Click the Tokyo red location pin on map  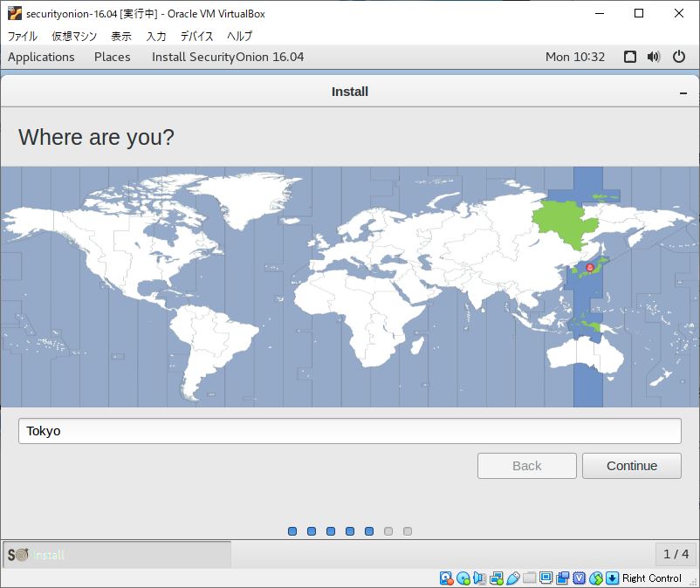(x=590, y=268)
